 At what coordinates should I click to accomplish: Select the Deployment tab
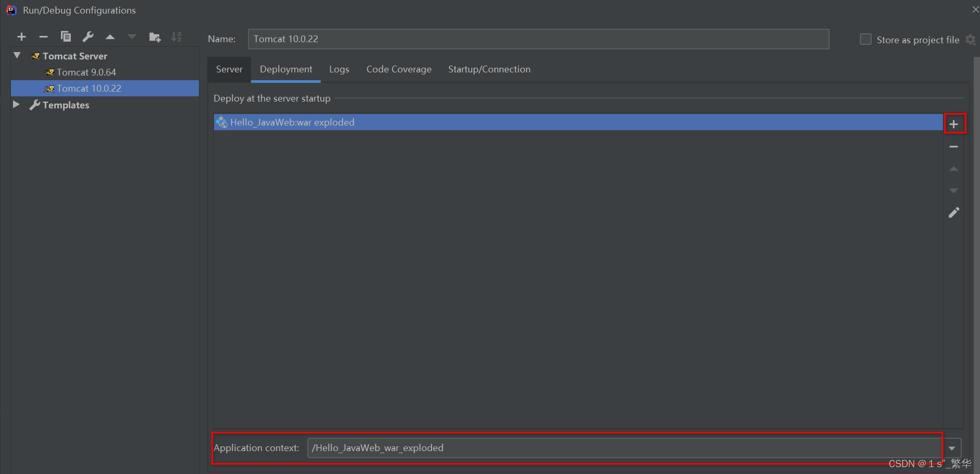point(286,69)
